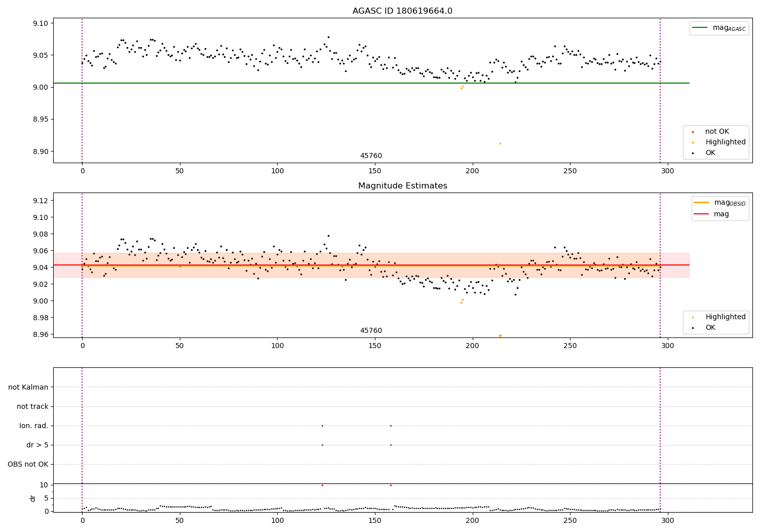The image size is (760, 532).
Task: Click the 'AGASC ID 180619664.0' plot title
Action: [x=402, y=11]
